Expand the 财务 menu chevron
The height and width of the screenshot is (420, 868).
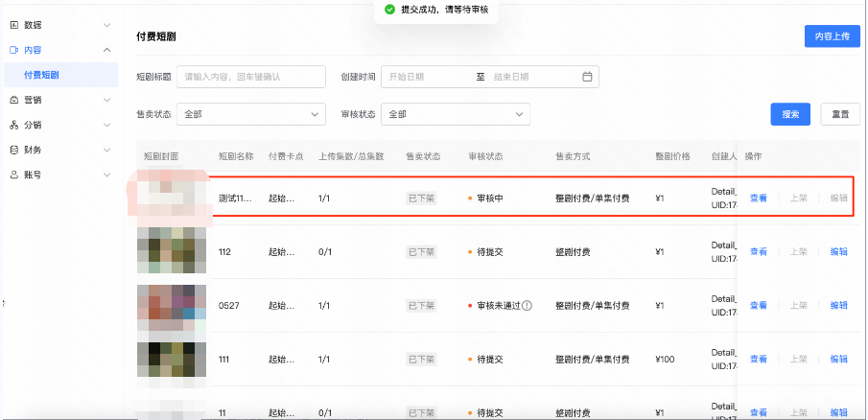coord(107,150)
